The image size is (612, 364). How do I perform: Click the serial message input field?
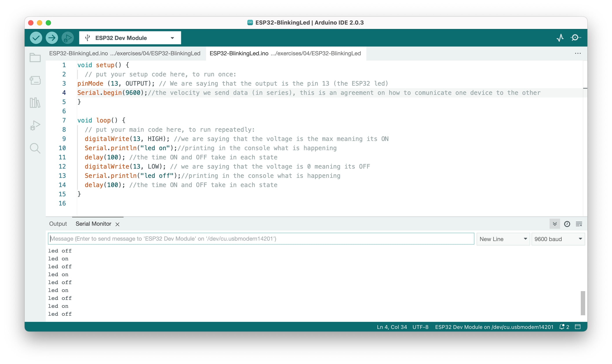click(261, 239)
